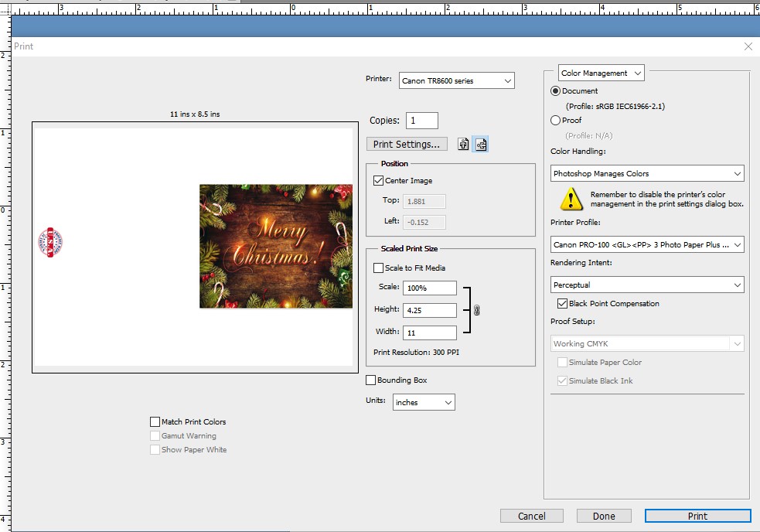The height and width of the screenshot is (532, 760).
Task: Select landscape paper orientation icon
Action: click(x=480, y=144)
